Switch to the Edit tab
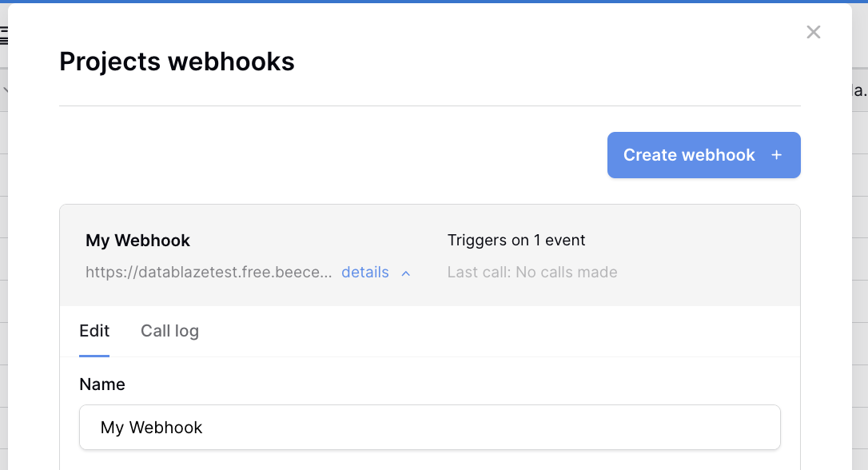The width and height of the screenshot is (868, 470). 94,331
